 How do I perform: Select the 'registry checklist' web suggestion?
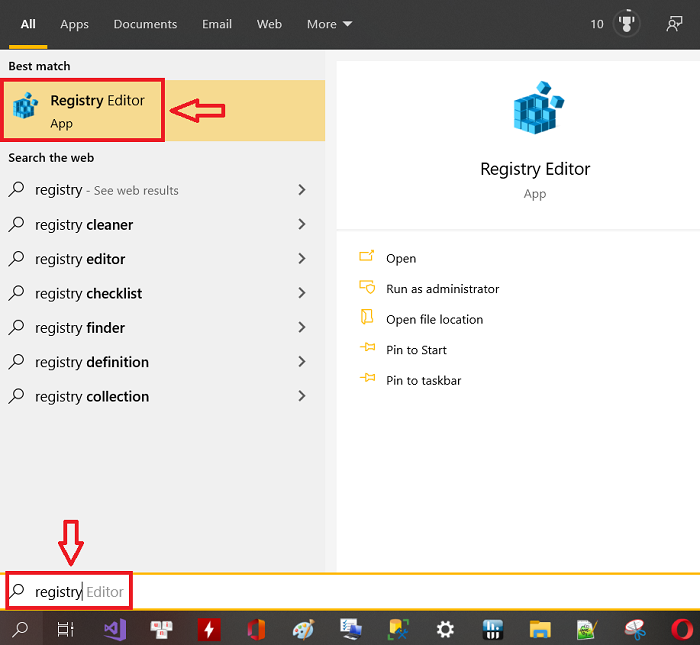[x=162, y=293]
